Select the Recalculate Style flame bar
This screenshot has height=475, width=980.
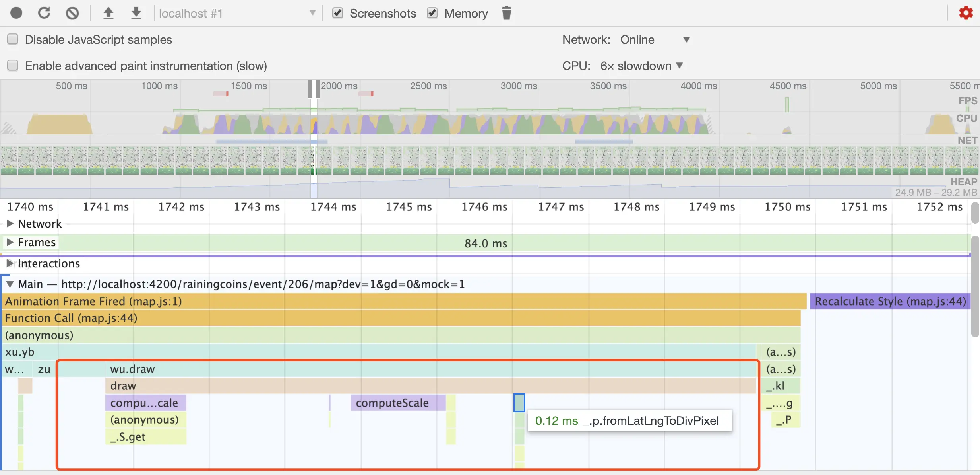point(890,302)
